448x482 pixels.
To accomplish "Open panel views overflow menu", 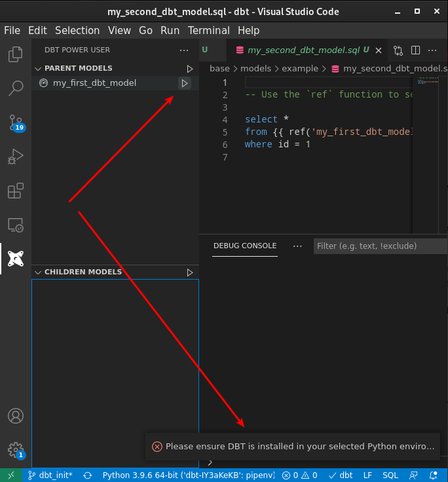I will point(297,246).
